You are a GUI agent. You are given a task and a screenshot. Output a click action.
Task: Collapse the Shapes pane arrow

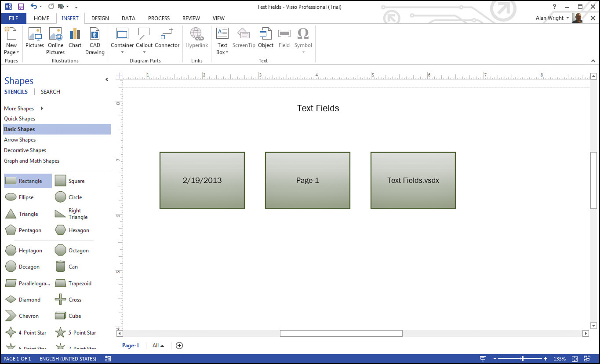(106, 80)
